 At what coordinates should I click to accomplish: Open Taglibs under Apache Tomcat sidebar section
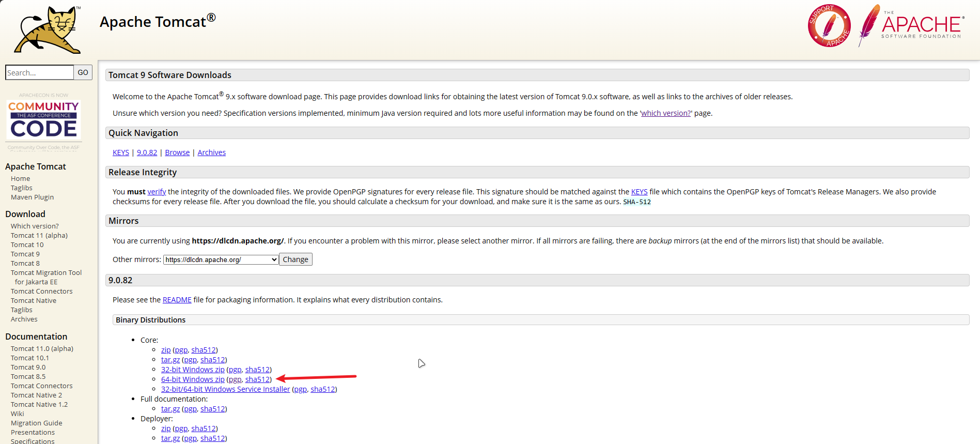21,188
